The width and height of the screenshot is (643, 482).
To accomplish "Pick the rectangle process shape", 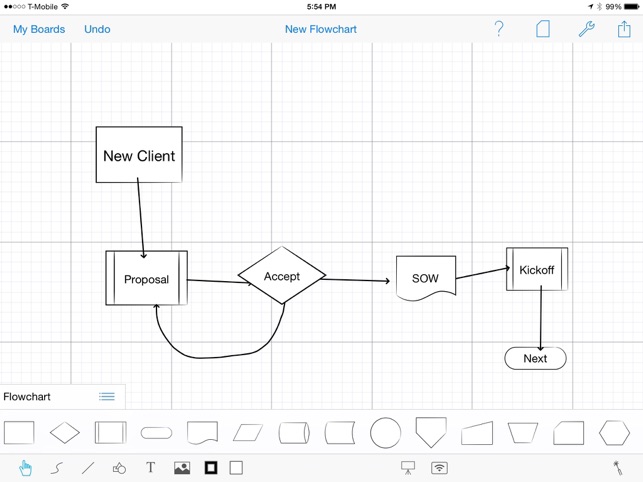I will pos(19,432).
